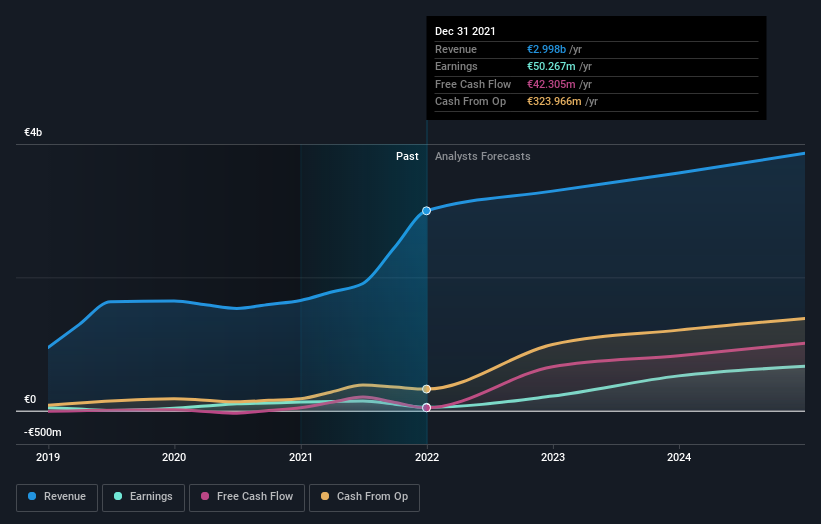Screen dimensions: 821x524
Task: Click the -€500m y-axis label
Action: click(43, 432)
